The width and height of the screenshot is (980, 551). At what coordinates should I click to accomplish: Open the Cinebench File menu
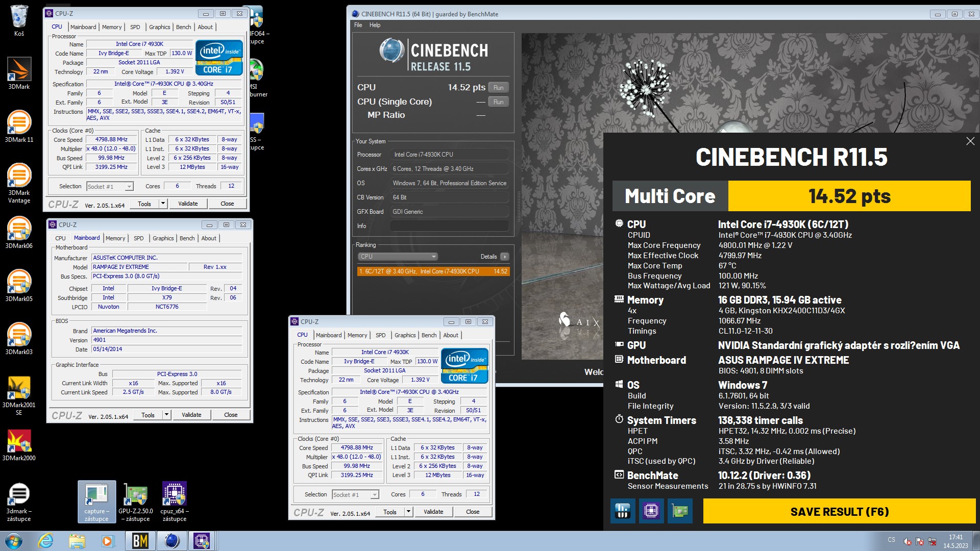[x=358, y=25]
